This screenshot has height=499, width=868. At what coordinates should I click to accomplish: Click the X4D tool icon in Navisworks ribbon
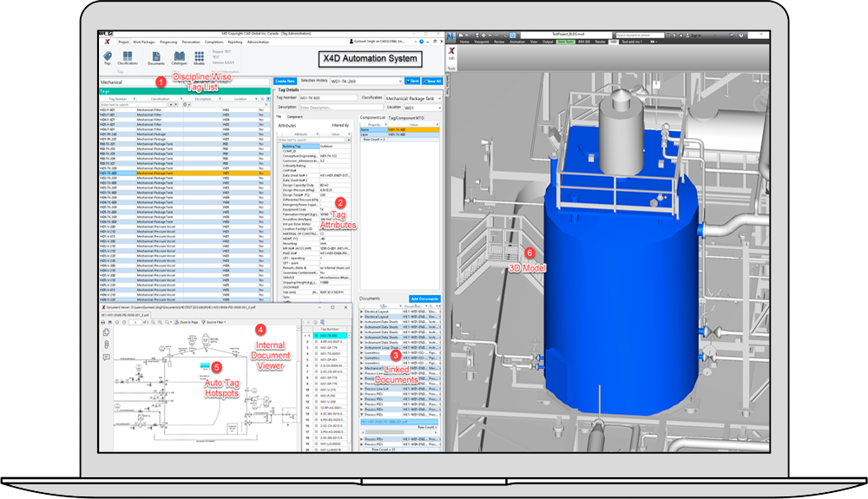coord(451,50)
